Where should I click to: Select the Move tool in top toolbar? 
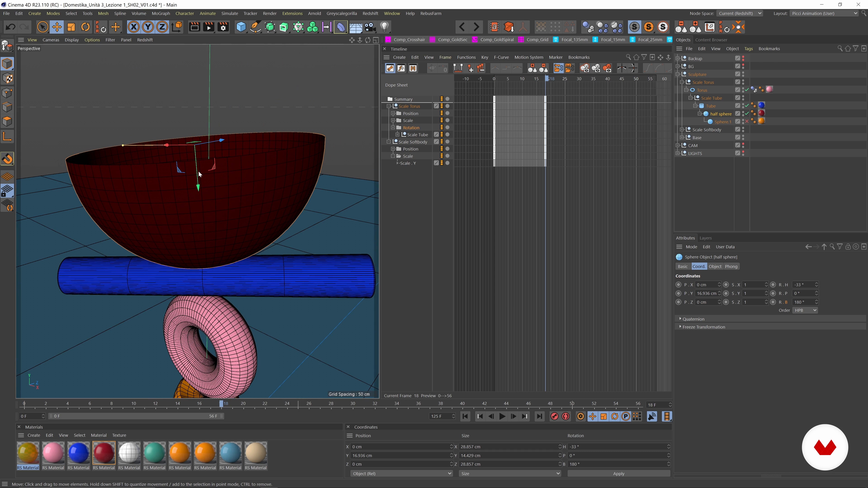point(57,27)
